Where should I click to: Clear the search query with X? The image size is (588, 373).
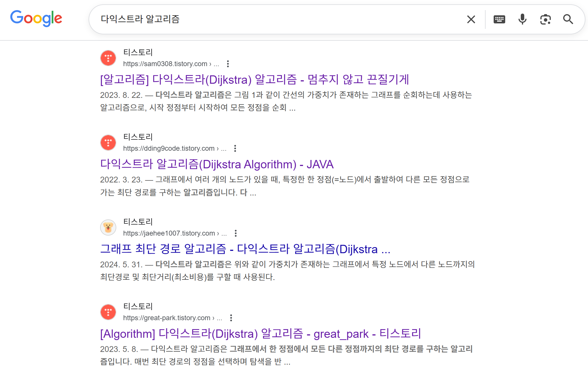[471, 19]
